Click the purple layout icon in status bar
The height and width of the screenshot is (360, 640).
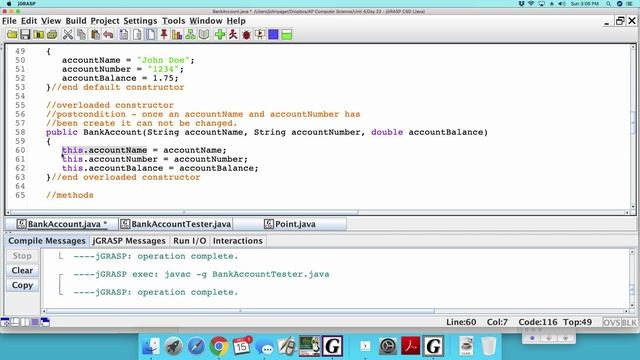35,322
